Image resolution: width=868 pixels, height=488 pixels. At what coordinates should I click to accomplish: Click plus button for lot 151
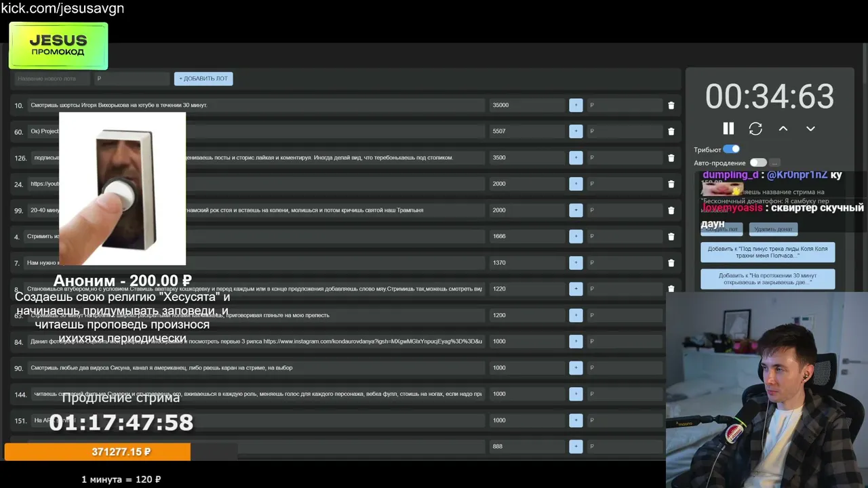click(x=576, y=420)
